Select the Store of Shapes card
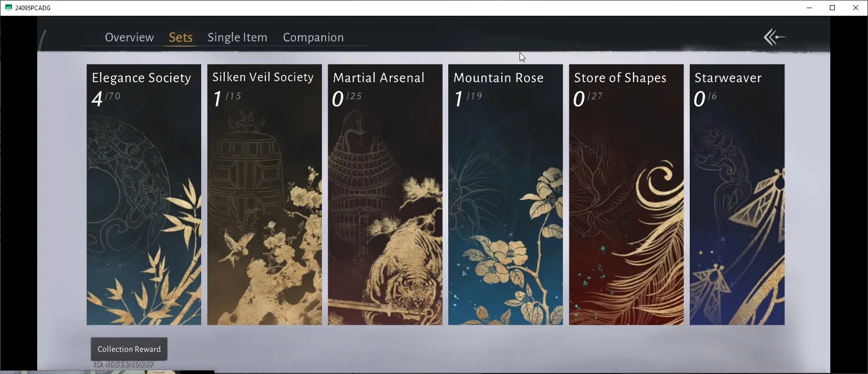 pyautogui.click(x=626, y=194)
